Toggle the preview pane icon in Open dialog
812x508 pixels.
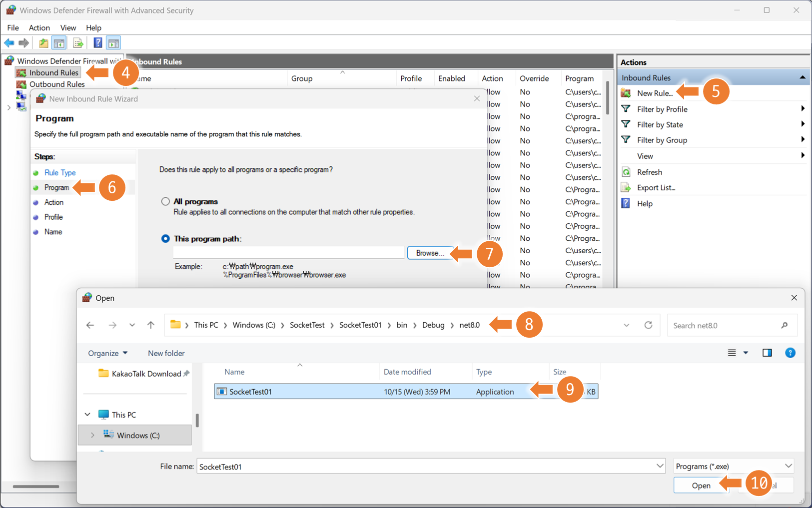click(x=767, y=353)
